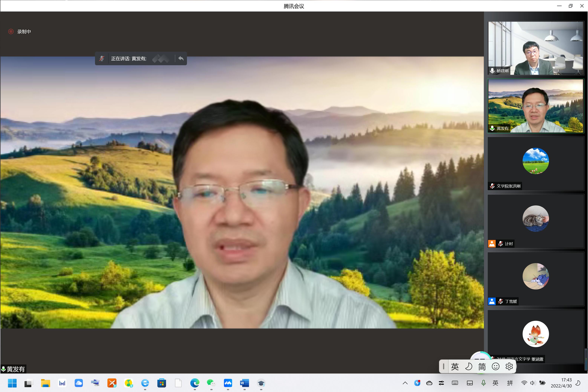Open the Windows Start button
The height and width of the screenshot is (392, 588).
coord(12,383)
